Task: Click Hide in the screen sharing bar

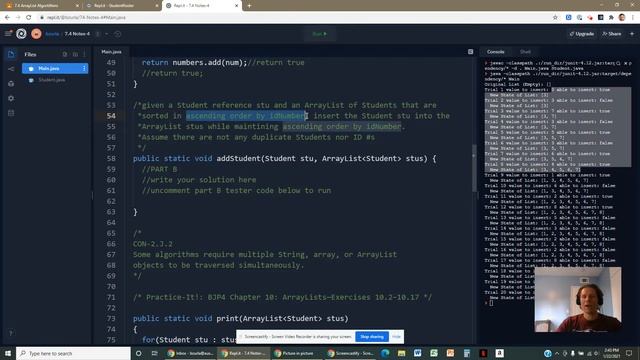Action: point(396,337)
